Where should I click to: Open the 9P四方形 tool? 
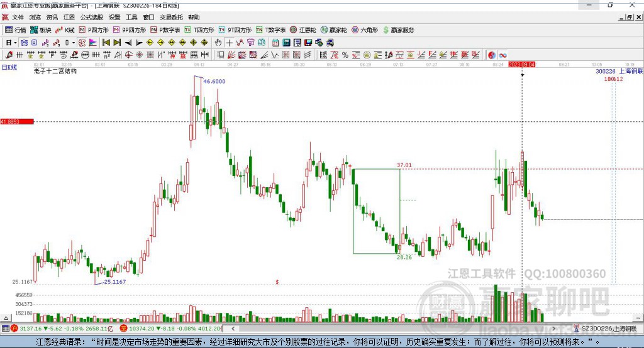click(x=130, y=30)
